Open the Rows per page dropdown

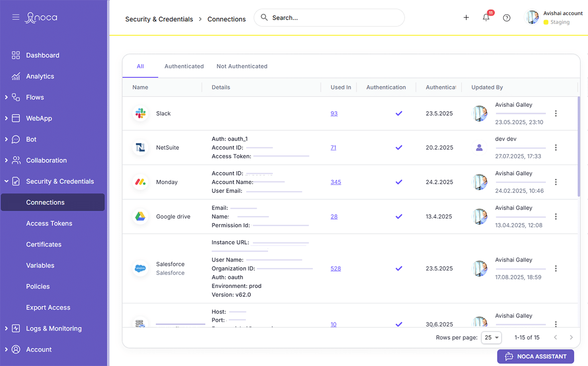(491, 338)
